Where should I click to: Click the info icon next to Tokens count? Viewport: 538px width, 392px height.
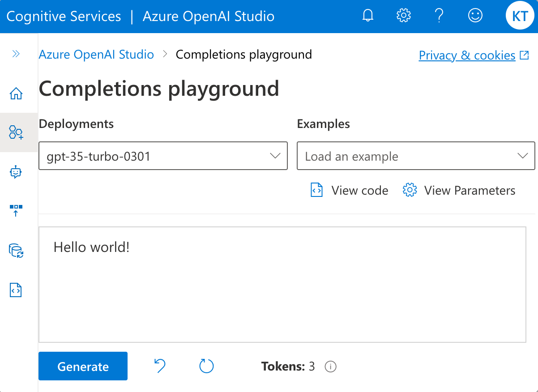click(330, 366)
